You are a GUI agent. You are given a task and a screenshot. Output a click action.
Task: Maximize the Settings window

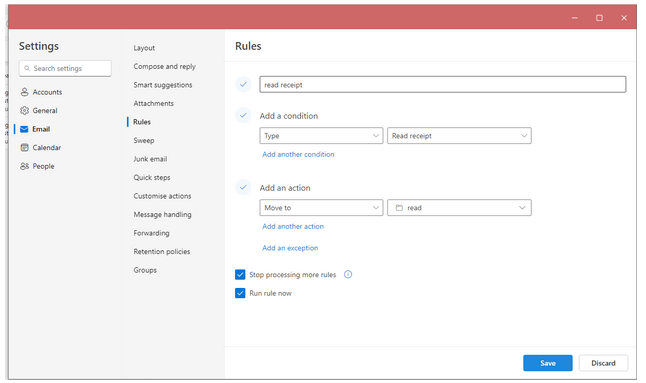click(599, 18)
